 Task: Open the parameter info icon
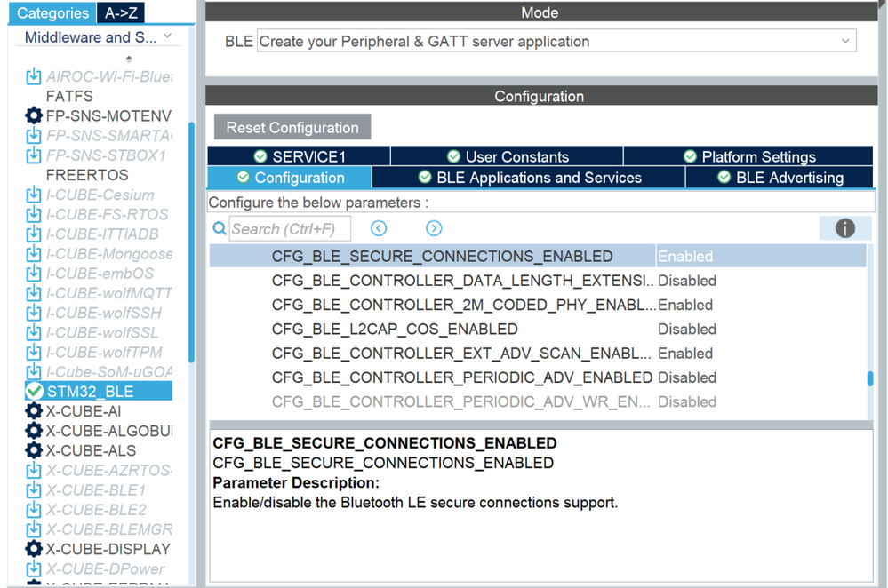click(x=845, y=228)
